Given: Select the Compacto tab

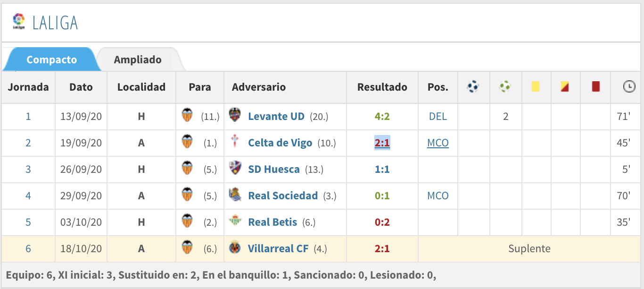Looking at the screenshot, I should coord(51,60).
